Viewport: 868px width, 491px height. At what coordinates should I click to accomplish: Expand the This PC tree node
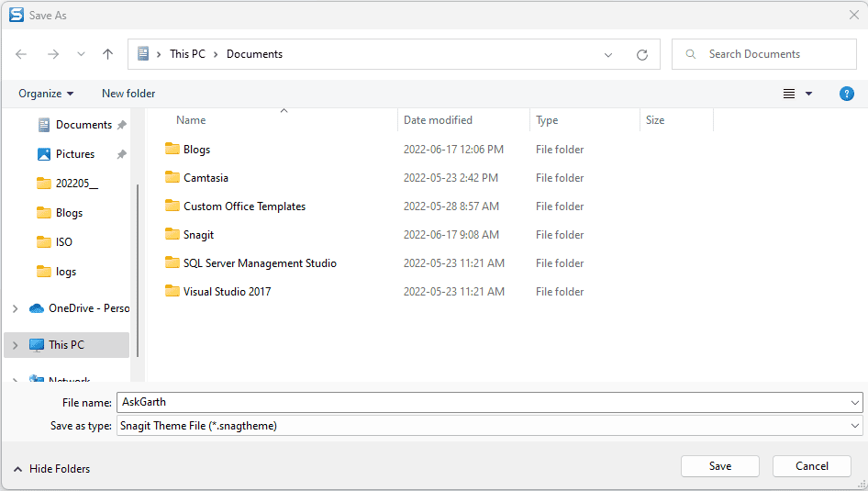coord(16,345)
